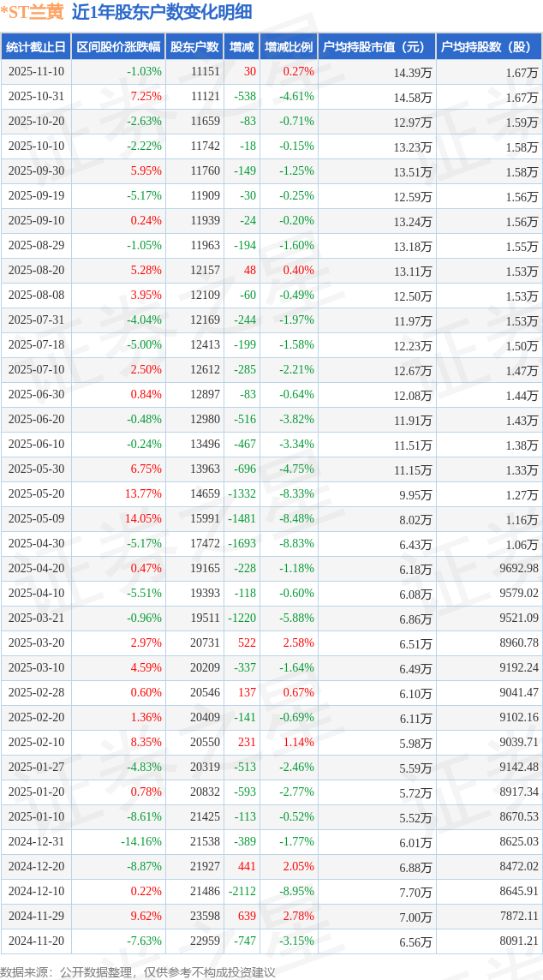Click the 14.05% price change cell
Screen dimensions: 543x980
pyautogui.click(x=143, y=519)
